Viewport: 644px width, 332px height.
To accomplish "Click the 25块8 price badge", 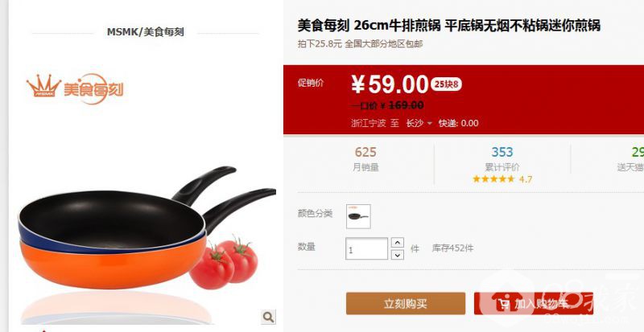I will 446,84.
